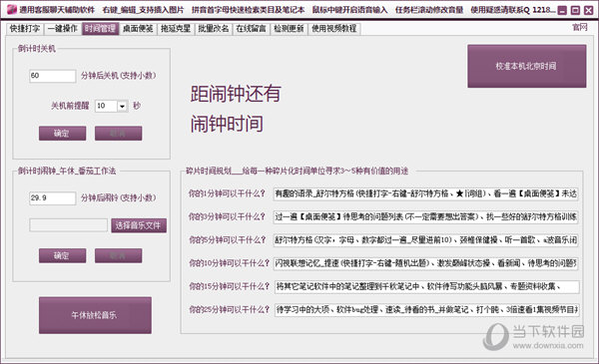
Task: Play 午休放松音乐
Action: point(95,315)
